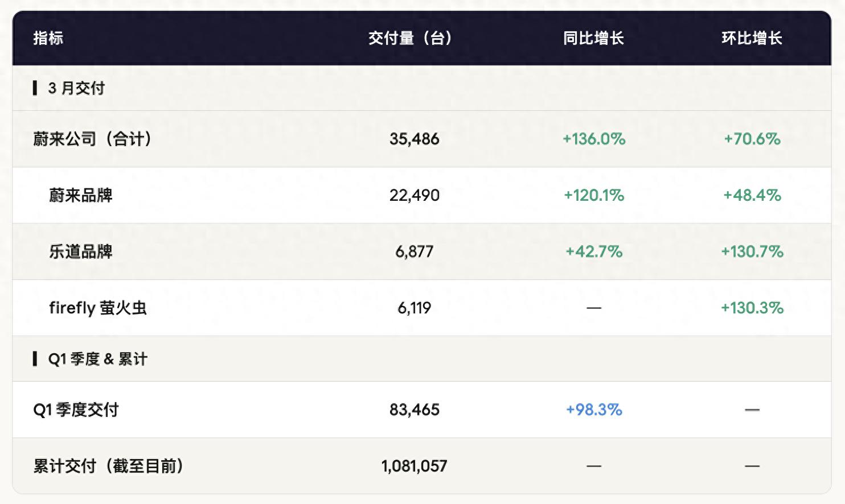Select the 环比增长 column header

click(752, 38)
